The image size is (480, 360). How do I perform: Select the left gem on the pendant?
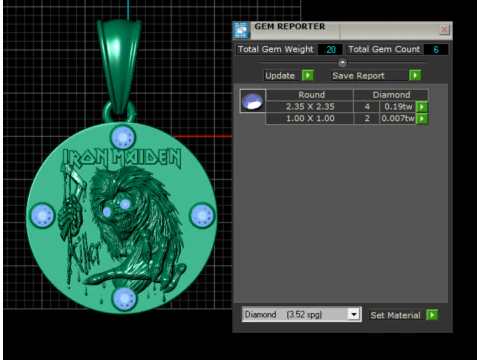43,216
